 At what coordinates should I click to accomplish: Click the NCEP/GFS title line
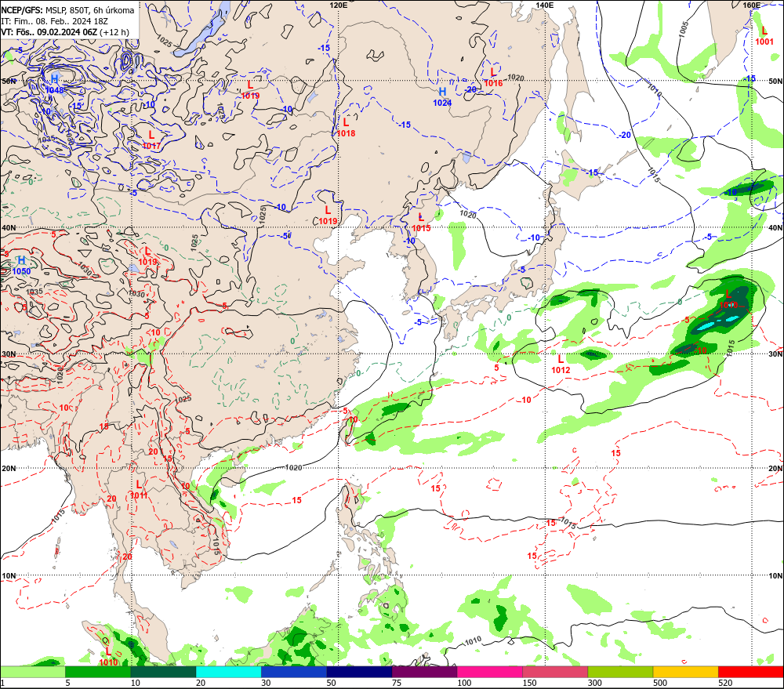(67, 10)
